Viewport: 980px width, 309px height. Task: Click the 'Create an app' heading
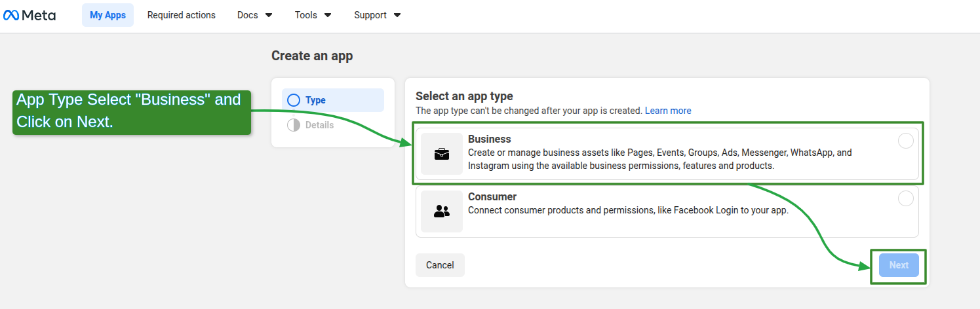(312, 56)
